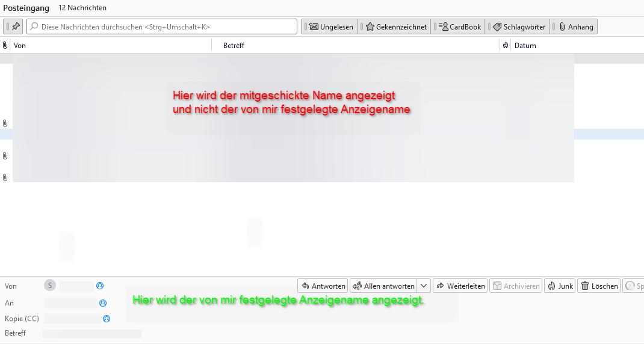
Task: Toggle the Gekennzeichnet star filter
Action: click(x=396, y=26)
